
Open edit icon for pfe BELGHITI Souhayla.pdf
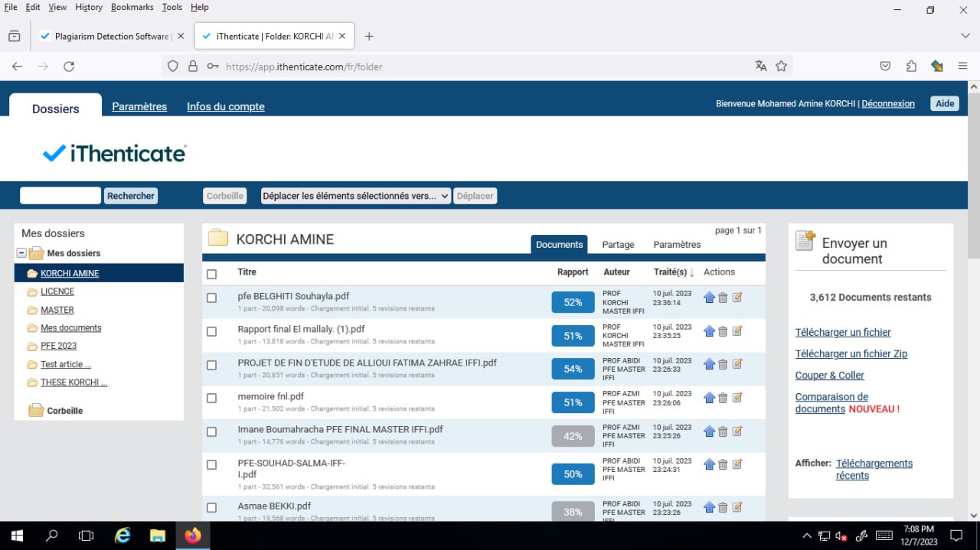[737, 298]
